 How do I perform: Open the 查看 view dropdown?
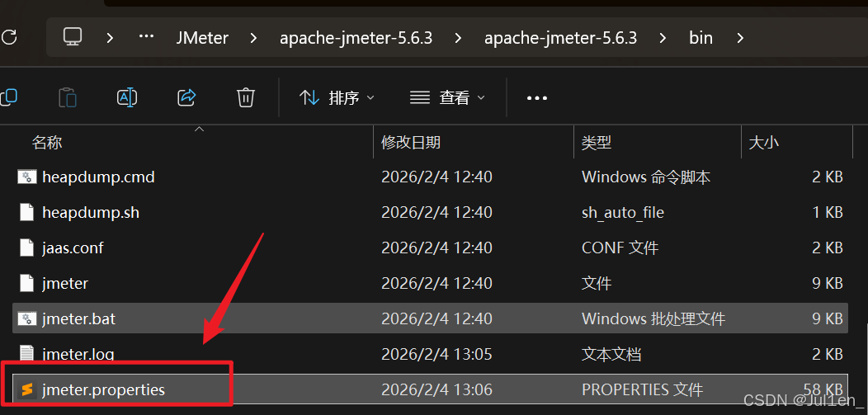(x=447, y=98)
